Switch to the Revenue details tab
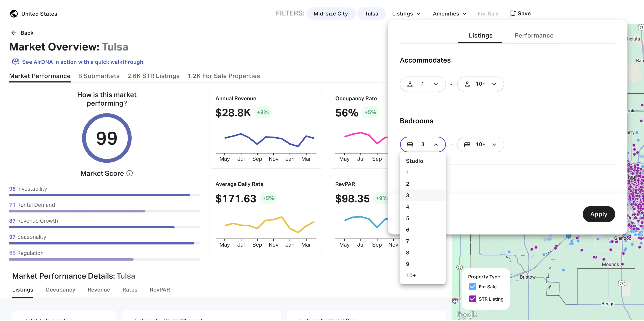The image size is (644, 321). [99, 290]
